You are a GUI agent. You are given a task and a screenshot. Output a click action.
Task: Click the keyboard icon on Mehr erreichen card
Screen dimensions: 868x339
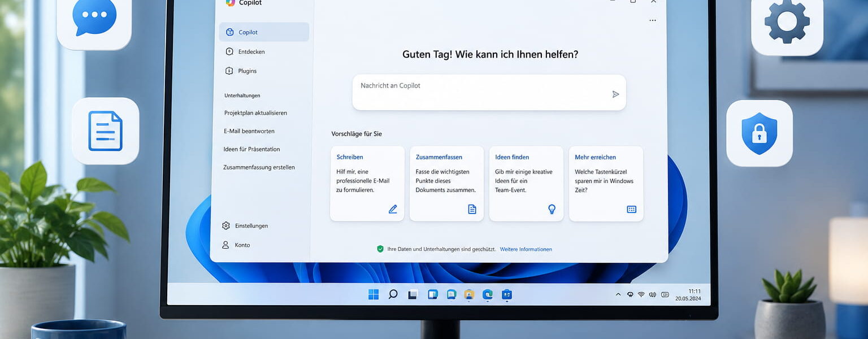(631, 209)
